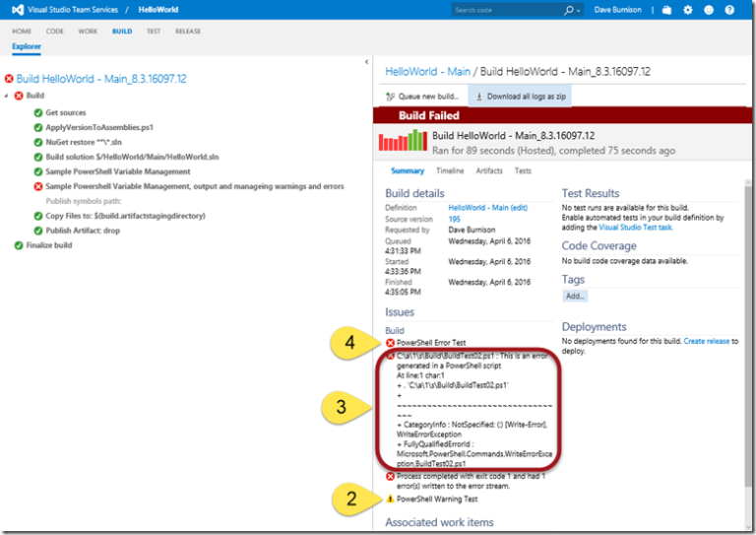
Task: Switch to the Tests tab
Action: (x=523, y=170)
